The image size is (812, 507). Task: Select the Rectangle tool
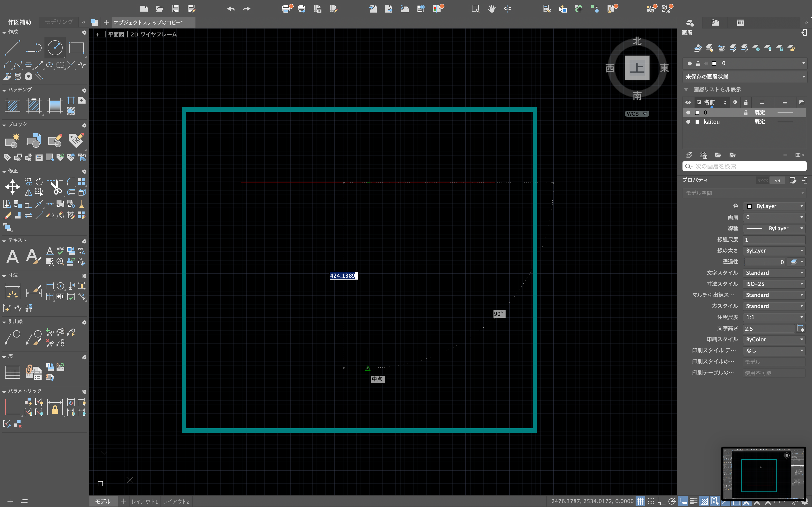coord(76,48)
